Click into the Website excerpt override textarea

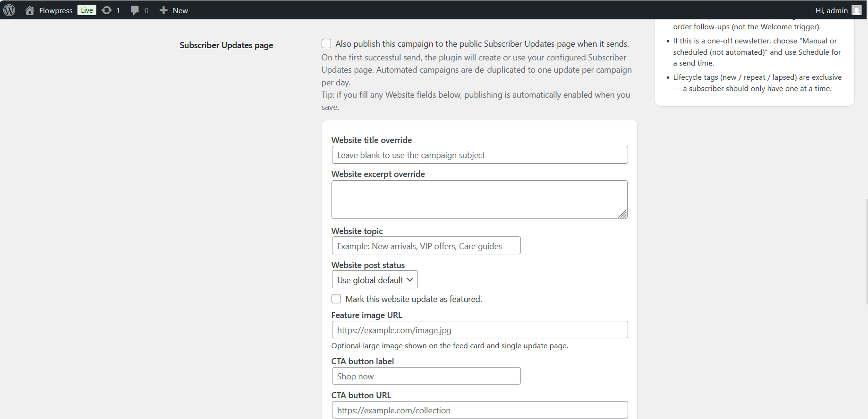click(480, 200)
